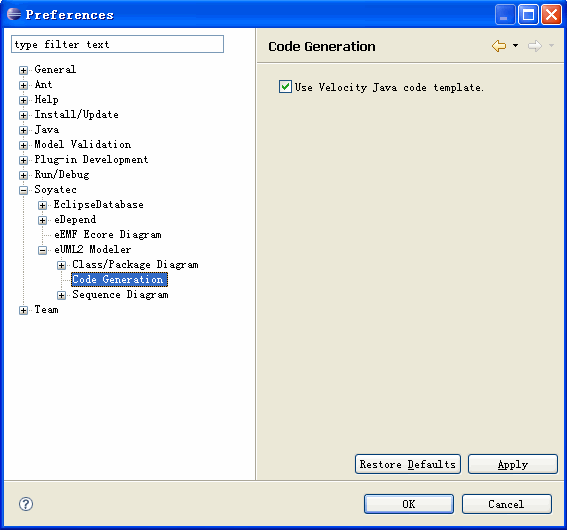The image size is (567, 530).
Task: Select the Model Validation entry
Action: pos(82,145)
